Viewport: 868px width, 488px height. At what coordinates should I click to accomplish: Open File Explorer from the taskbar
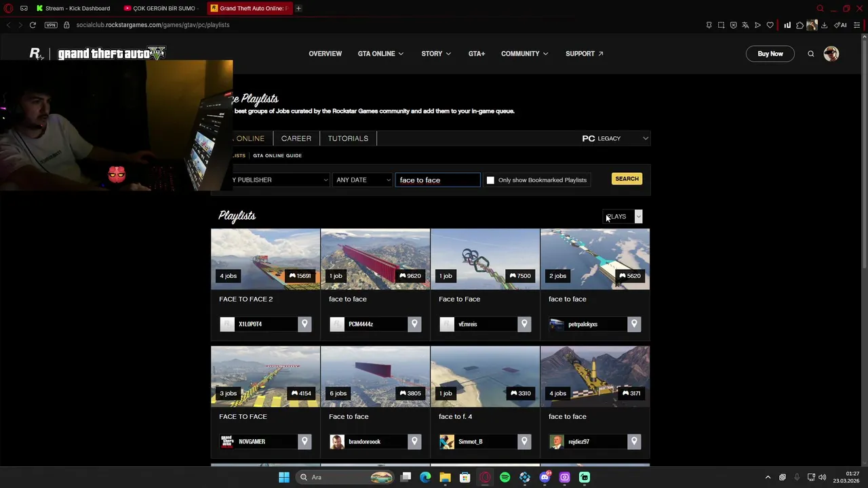tap(445, 477)
